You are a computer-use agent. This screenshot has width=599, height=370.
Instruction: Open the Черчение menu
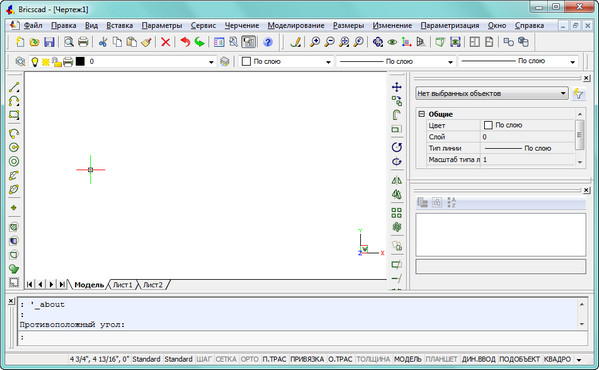[x=241, y=26]
